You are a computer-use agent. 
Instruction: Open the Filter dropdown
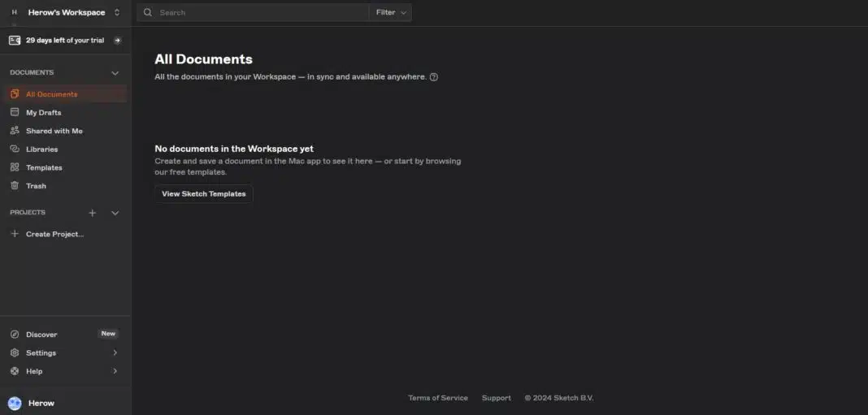390,12
